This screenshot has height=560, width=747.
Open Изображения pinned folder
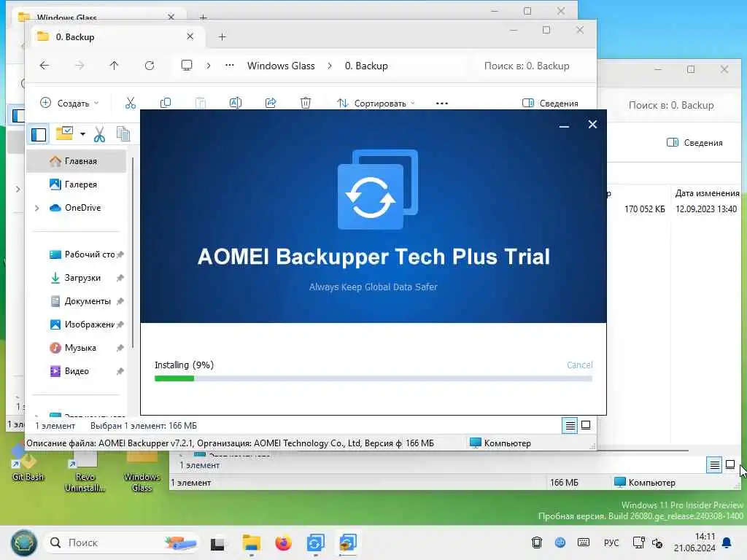(82, 324)
